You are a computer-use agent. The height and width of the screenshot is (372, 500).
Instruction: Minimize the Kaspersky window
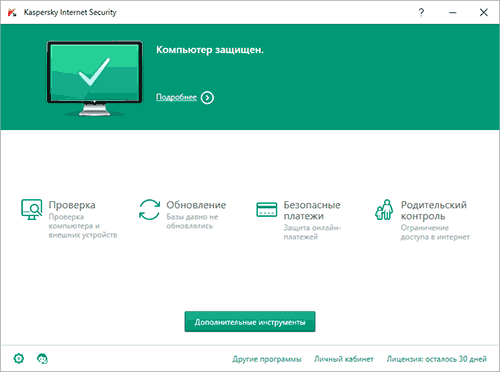(x=453, y=13)
